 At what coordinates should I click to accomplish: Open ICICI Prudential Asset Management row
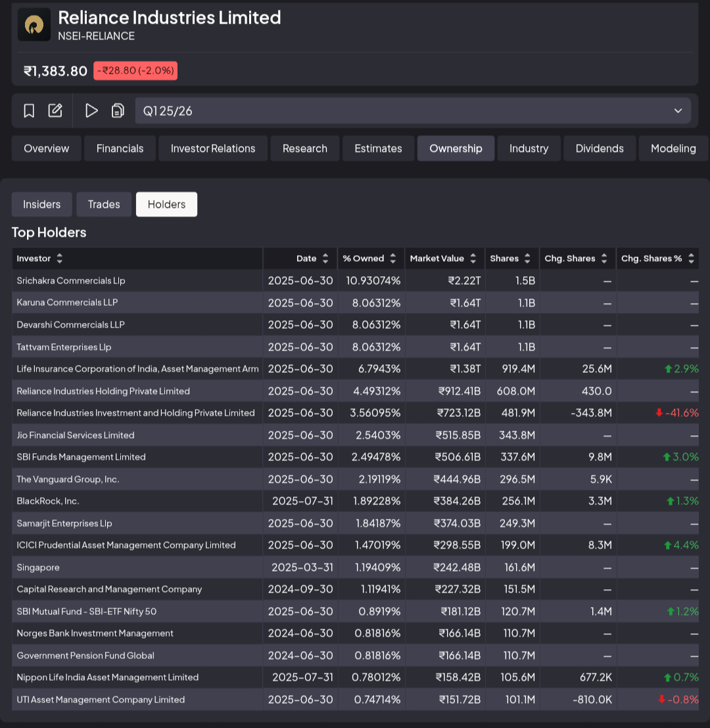355,546
